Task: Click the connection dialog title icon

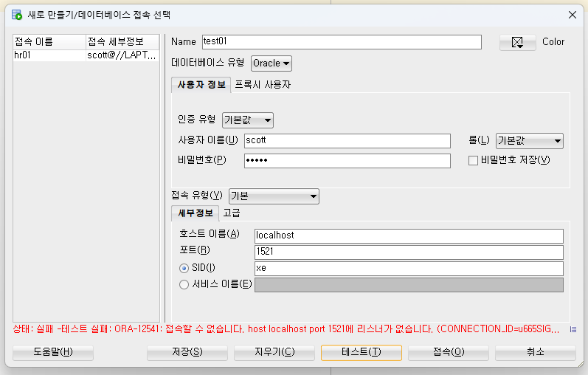Action: click(17, 15)
